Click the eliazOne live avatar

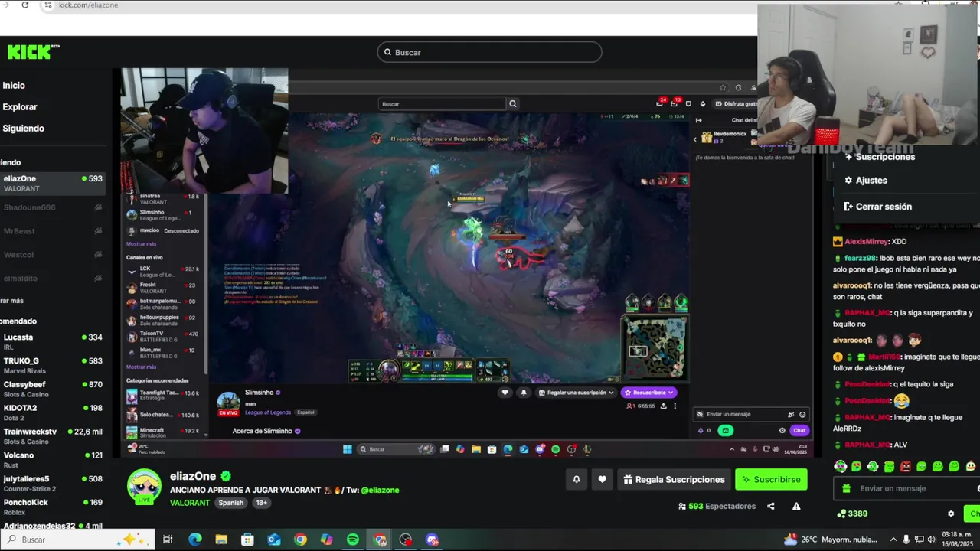(144, 487)
